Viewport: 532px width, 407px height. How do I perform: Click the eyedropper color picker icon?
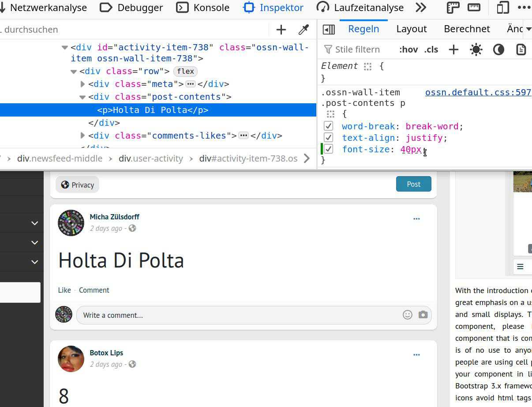[303, 30]
